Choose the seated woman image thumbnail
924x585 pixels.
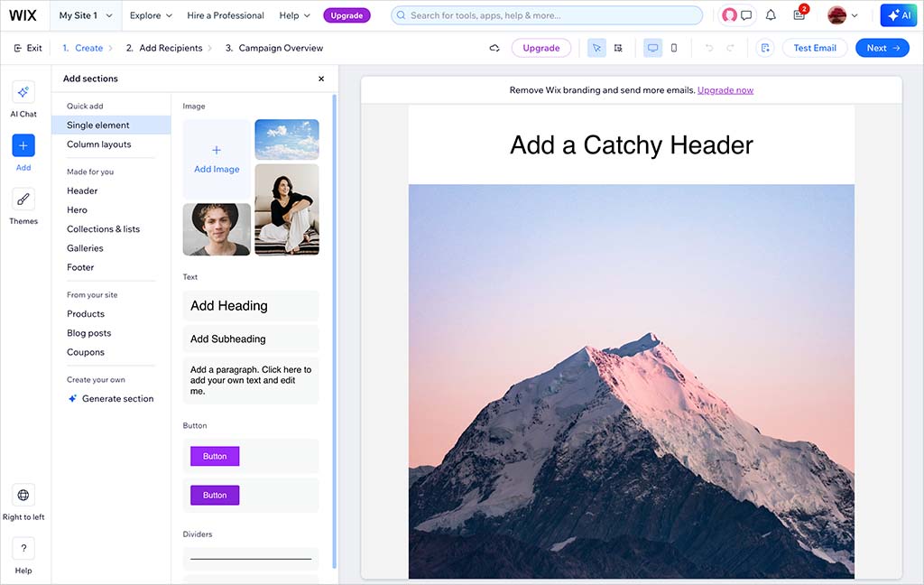(x=287, y=210)
